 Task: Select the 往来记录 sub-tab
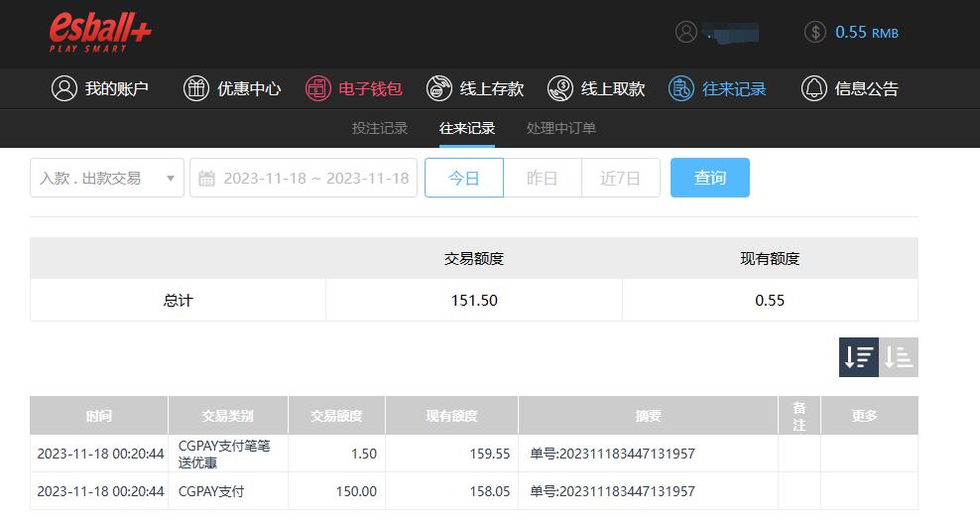point(467,128)
